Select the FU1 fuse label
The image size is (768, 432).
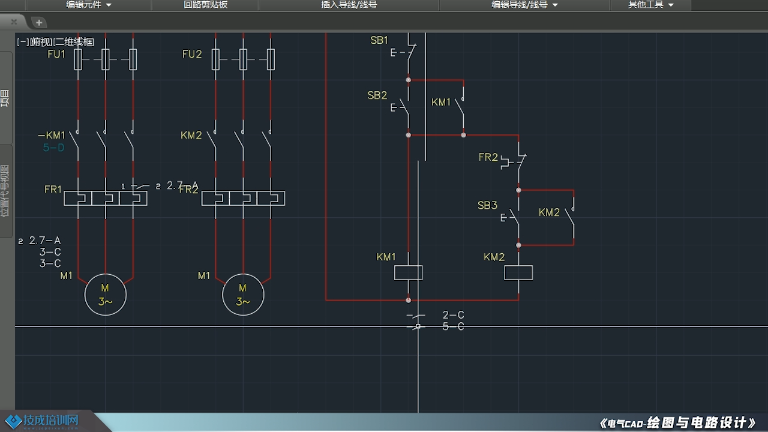click(56, 54)
